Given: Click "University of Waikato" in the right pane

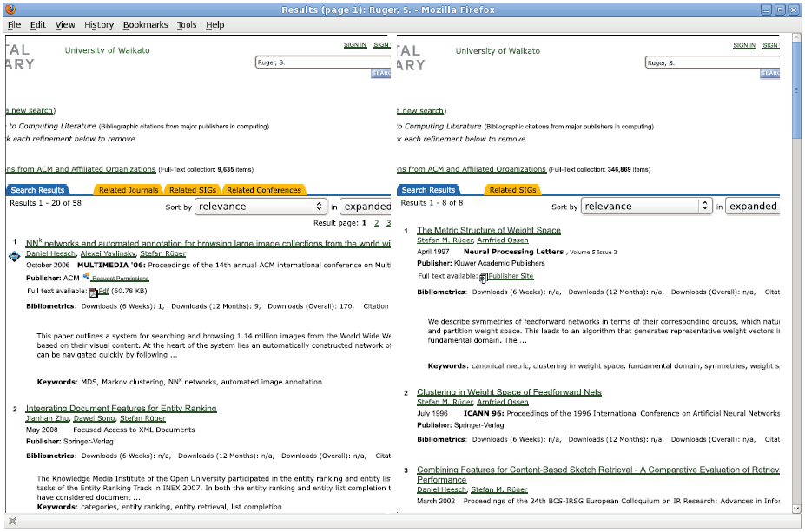Looking at the screenshot, I should point(498,51).
